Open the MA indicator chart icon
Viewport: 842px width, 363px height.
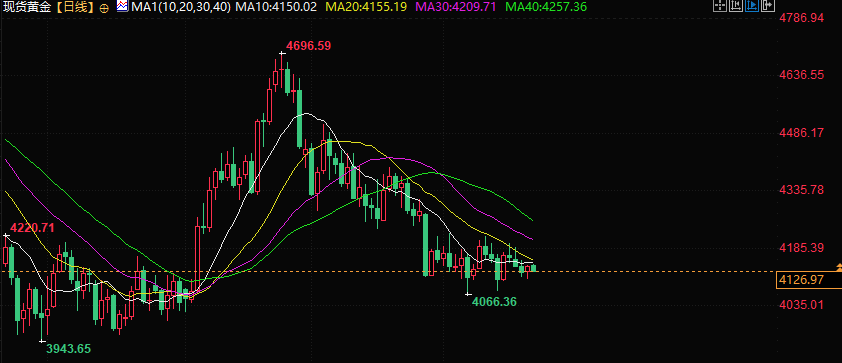click(122, 6)
